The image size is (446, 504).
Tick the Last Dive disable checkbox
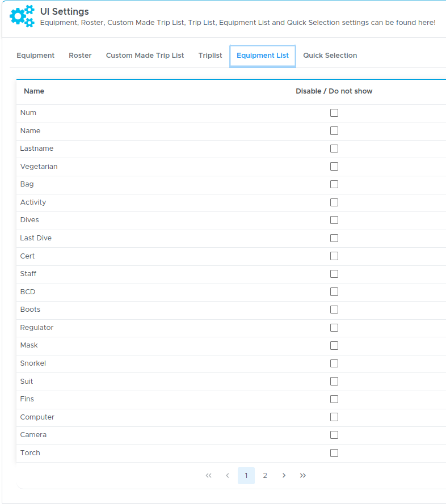pyautogui.click(x=334, y=238)
